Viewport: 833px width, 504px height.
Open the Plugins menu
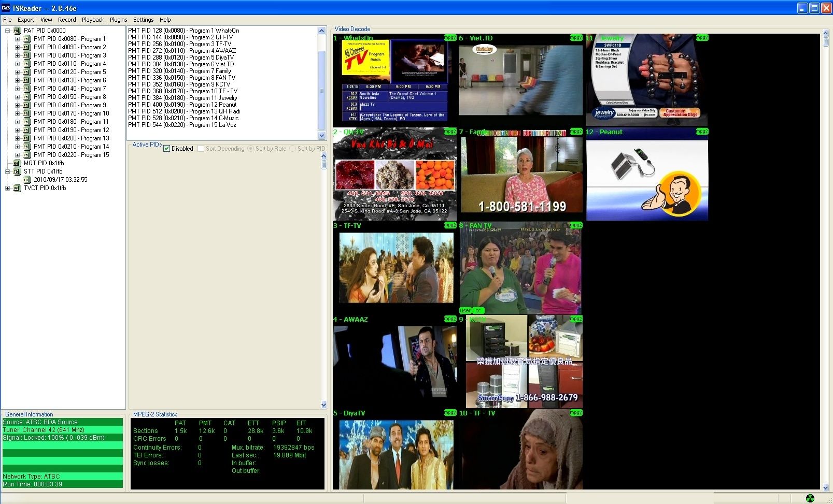pos(118,20)
